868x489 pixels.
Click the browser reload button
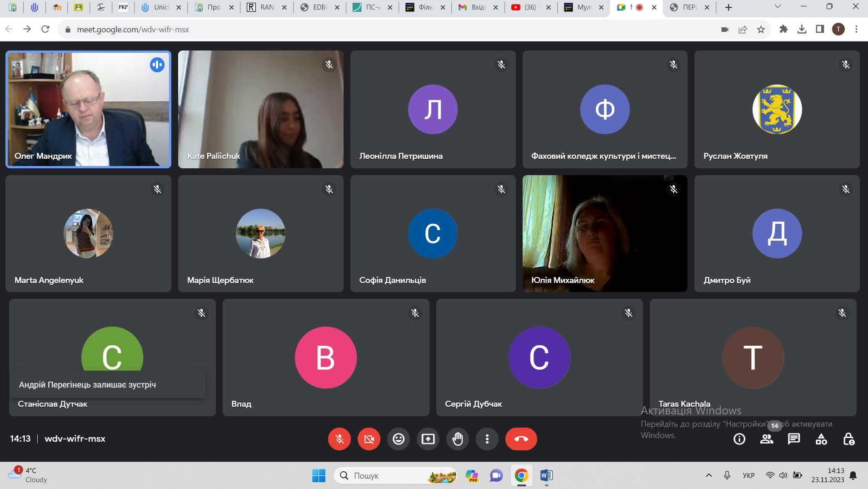pos(45,29)
